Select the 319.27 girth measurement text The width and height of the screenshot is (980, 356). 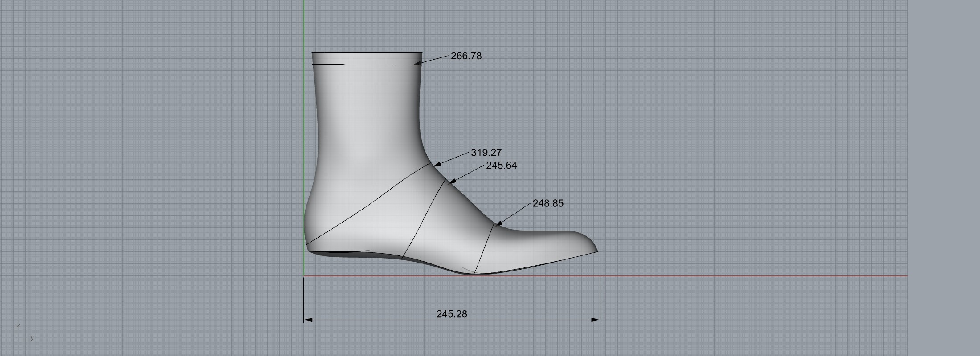click(486, 153)
